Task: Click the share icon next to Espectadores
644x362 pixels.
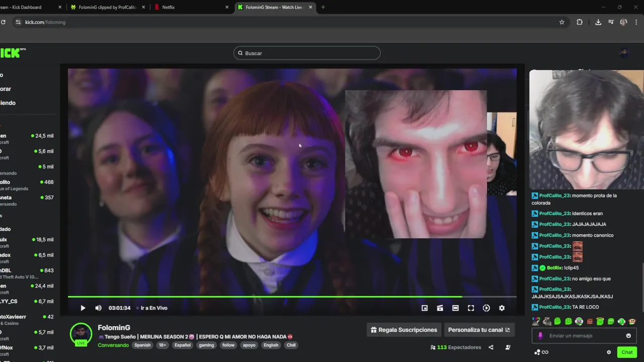Action: tap(491, 347)
